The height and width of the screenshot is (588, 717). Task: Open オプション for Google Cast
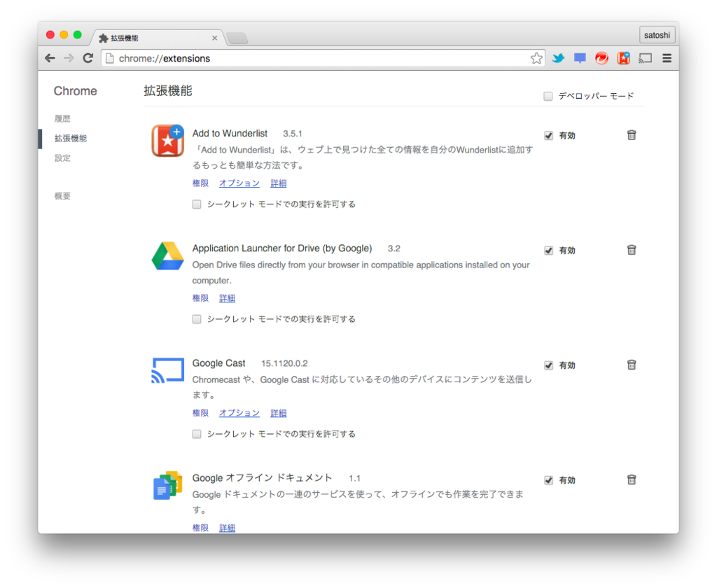point(239,412)
